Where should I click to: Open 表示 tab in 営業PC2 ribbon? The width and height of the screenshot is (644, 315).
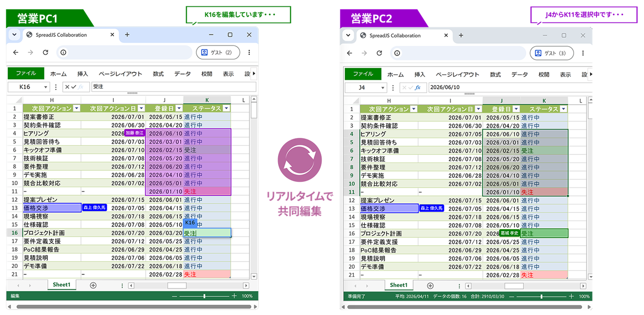tap(565, 74)
